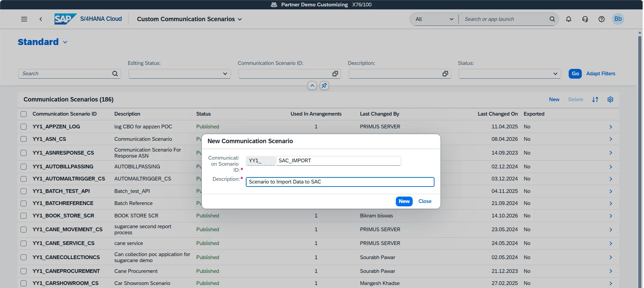Click the Last Changed By column header
Image resolution: width=644 pixels, height=288 pixels.
pos(380,114)
